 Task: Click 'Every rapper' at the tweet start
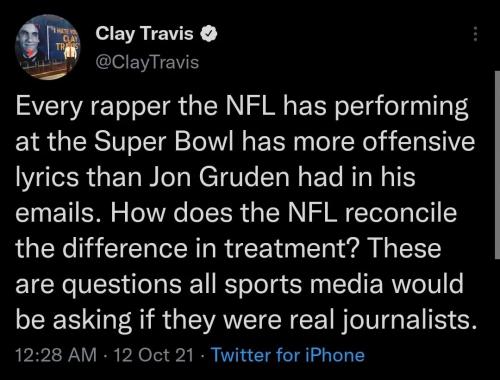point(93,107)
